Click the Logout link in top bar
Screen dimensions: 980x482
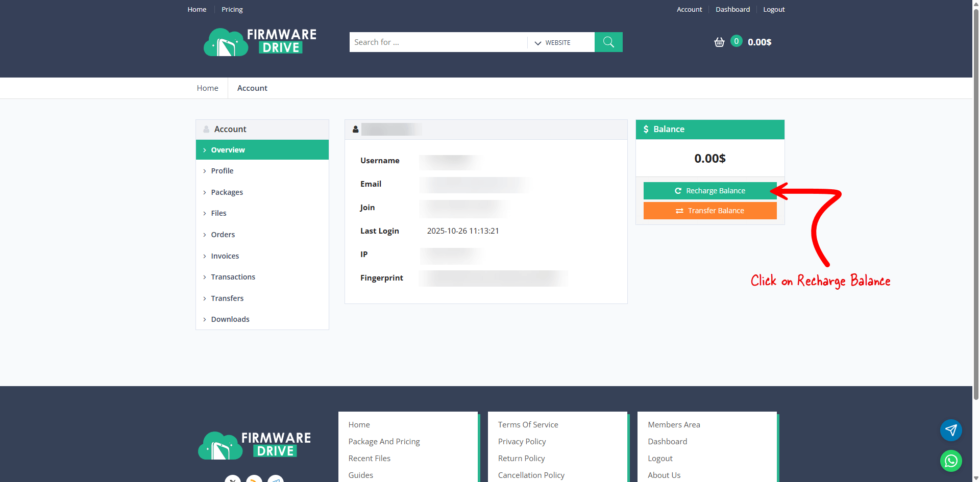click(x=774, y=10)
